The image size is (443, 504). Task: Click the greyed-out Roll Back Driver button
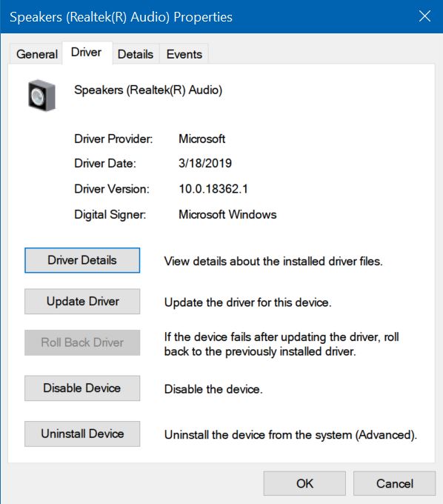tap(82, 342)
